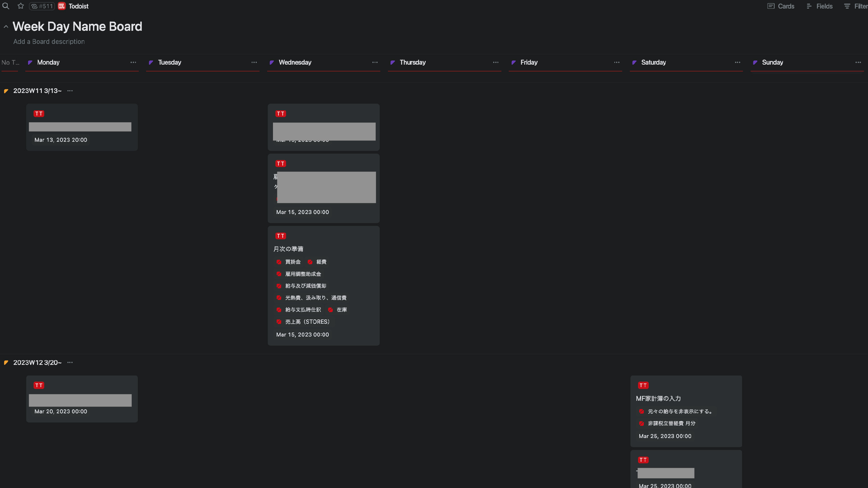
Task: Open the MF家計簿の入力 card
Action: [658, 398]
